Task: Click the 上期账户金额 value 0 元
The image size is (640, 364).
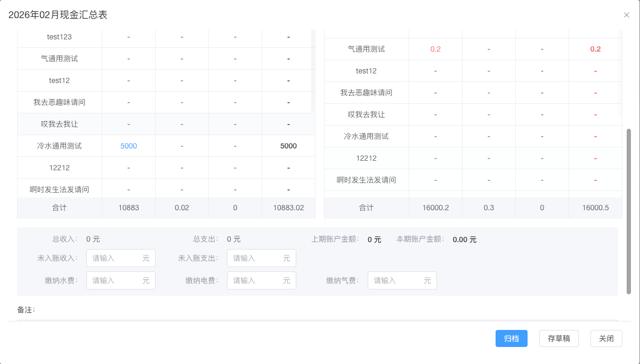Action: click(374, 239)
